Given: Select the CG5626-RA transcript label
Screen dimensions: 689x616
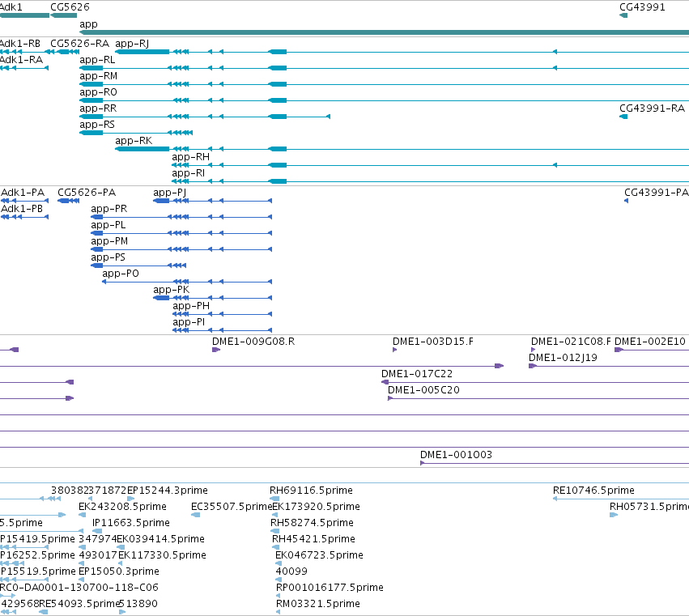Looking at the screenshot, I should point(79,44).
